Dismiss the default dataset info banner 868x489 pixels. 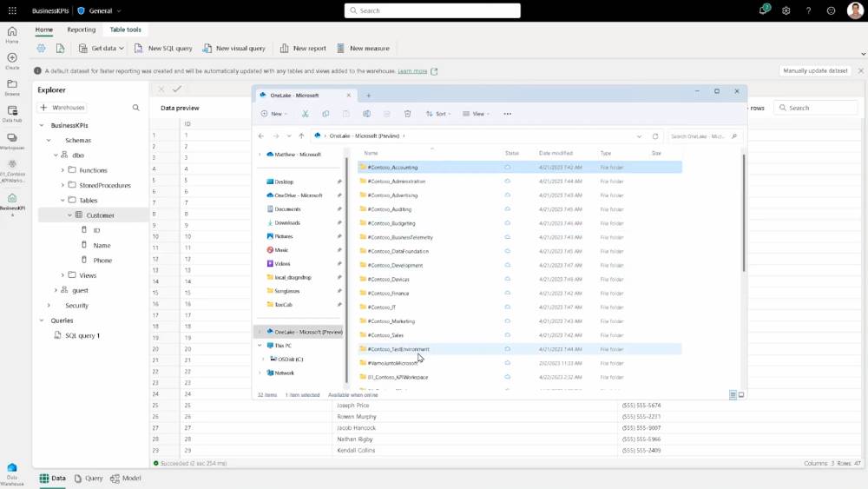pyautogui.click(x=861, y=71)
